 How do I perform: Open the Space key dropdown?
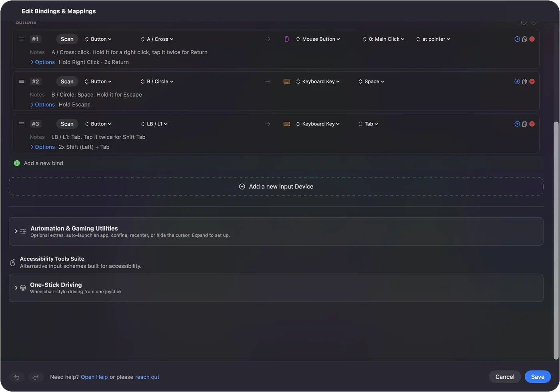click(x=371, y=82)
